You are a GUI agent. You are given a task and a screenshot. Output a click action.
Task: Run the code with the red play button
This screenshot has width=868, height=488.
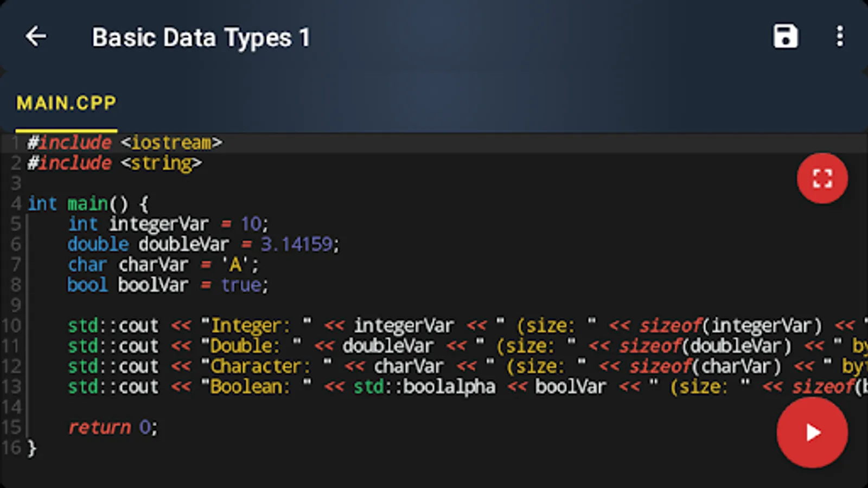[x=812, y=432]
